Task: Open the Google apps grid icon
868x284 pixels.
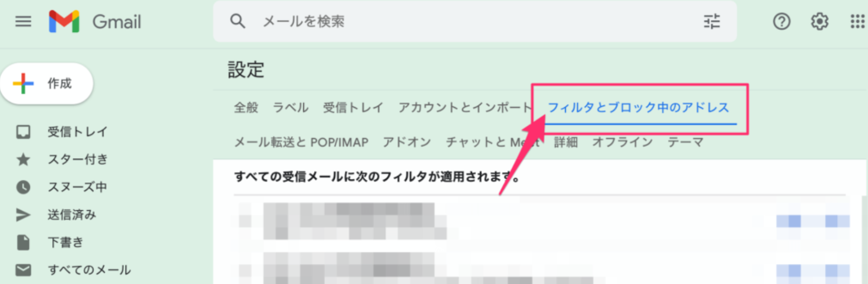Action: pos(857,22)
